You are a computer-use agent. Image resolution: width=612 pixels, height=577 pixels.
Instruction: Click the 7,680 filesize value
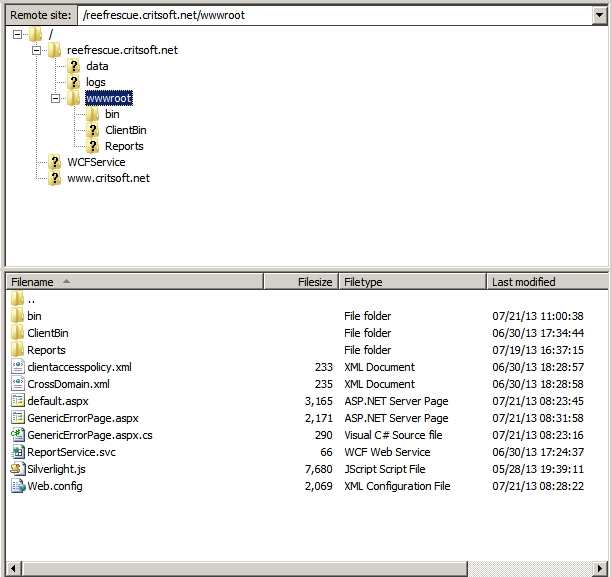pyautogui.click(x=318, y=469)
